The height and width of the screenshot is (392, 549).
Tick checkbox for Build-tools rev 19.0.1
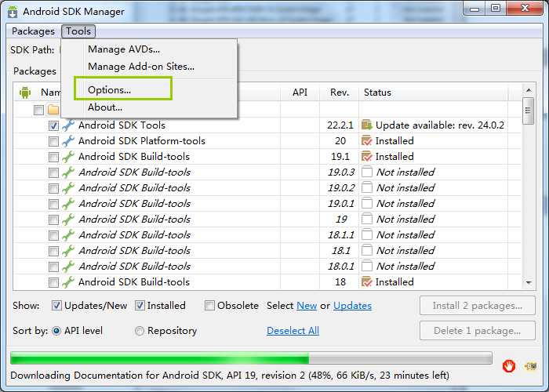click(x=53, y=204)
